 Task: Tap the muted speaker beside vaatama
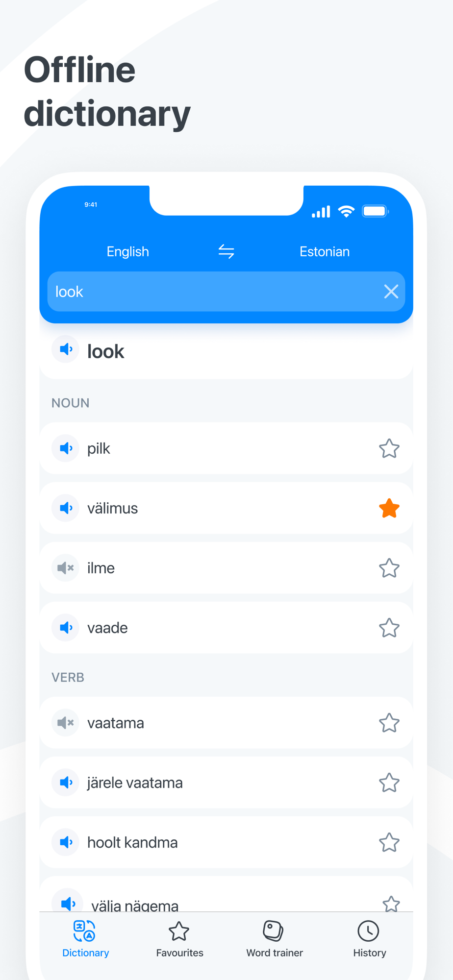click(x=66, y=723)
